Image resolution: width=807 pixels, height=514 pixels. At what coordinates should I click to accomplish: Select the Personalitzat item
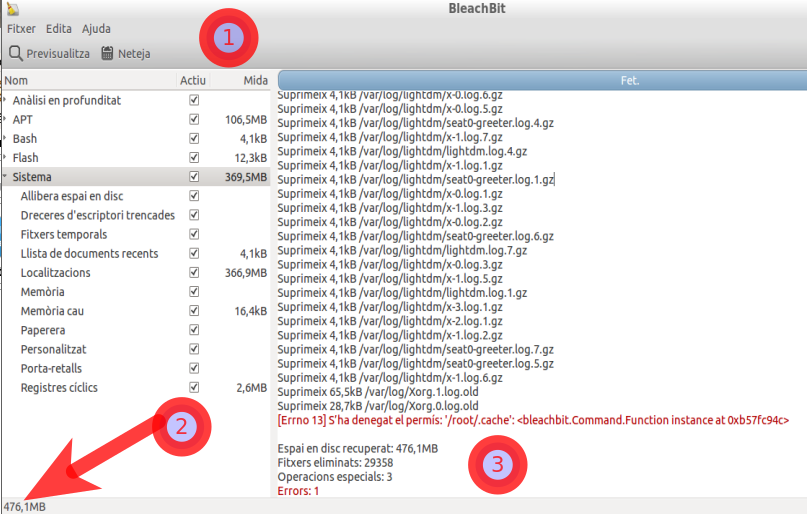coord(54,349)
